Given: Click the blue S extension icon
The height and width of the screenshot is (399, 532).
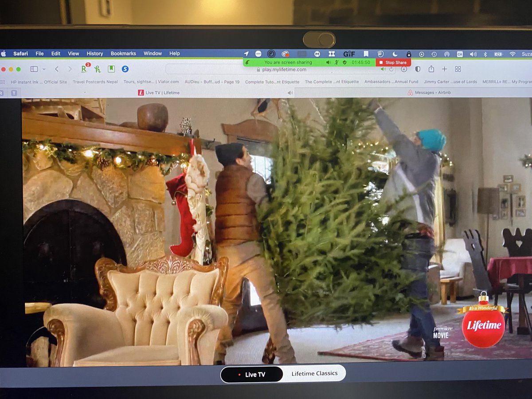Looking at the screenshot, I should (x=125, y=69).
